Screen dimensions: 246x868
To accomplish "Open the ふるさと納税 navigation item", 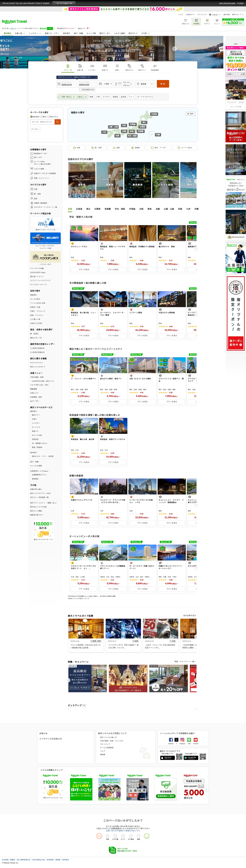I will (x=119, y=33).
